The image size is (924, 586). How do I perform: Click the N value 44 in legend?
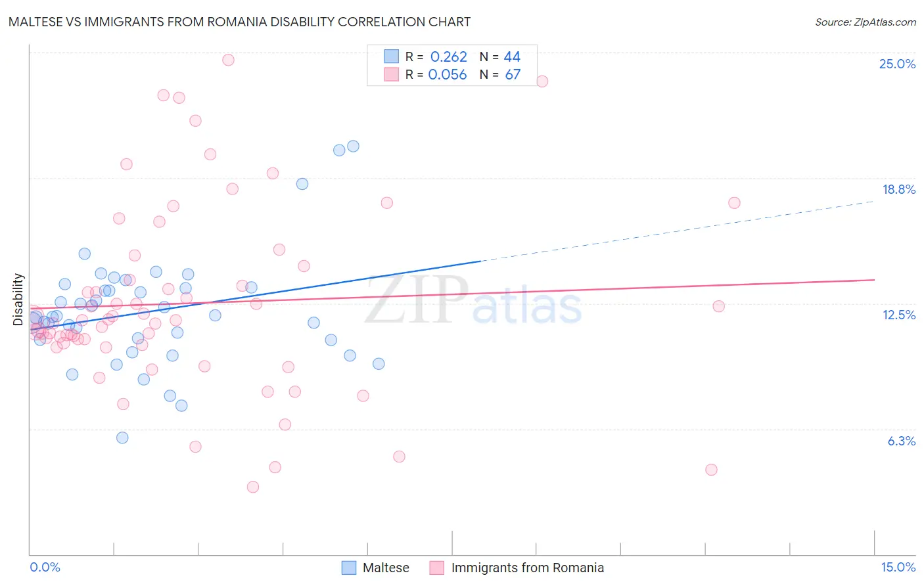point(512,57)
